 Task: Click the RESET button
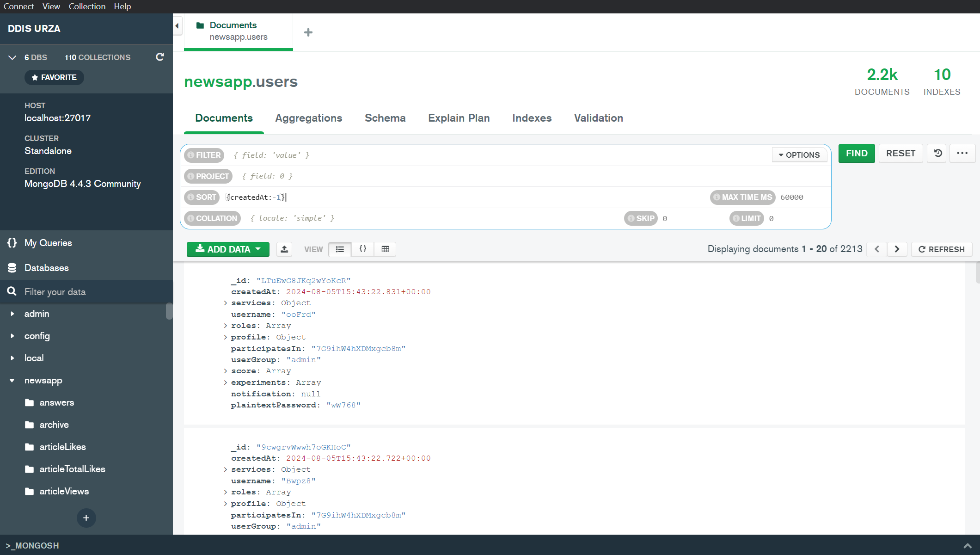(x=900, y=153)
